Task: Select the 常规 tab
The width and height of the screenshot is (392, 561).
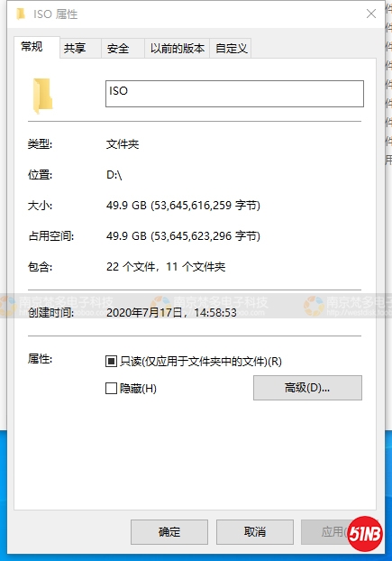Action: [x=37, y=47]
